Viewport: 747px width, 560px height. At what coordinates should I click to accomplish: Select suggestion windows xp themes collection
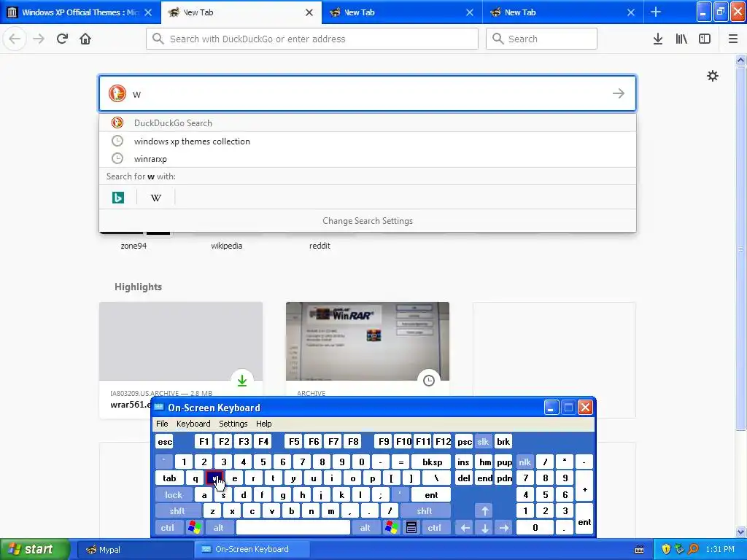[368, 141]
